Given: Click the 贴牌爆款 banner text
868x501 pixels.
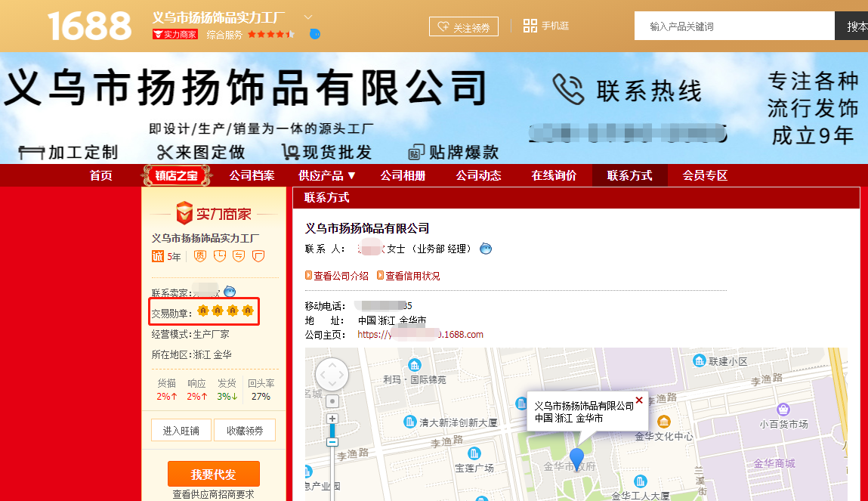Looking at the screenshot, I should 453,152.
